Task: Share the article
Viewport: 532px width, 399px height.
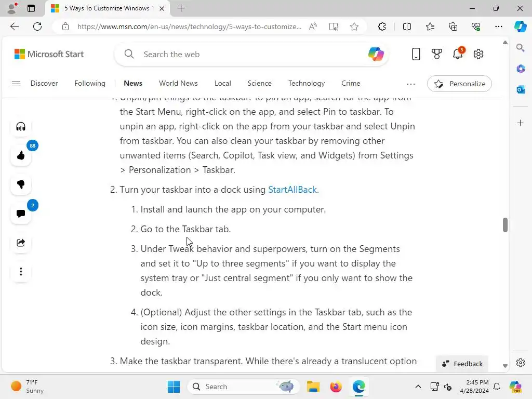Action: tap(21, 243)
